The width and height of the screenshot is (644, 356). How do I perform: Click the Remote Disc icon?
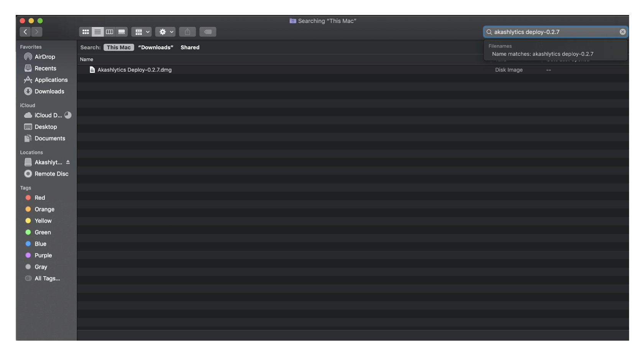pos(28,174)
